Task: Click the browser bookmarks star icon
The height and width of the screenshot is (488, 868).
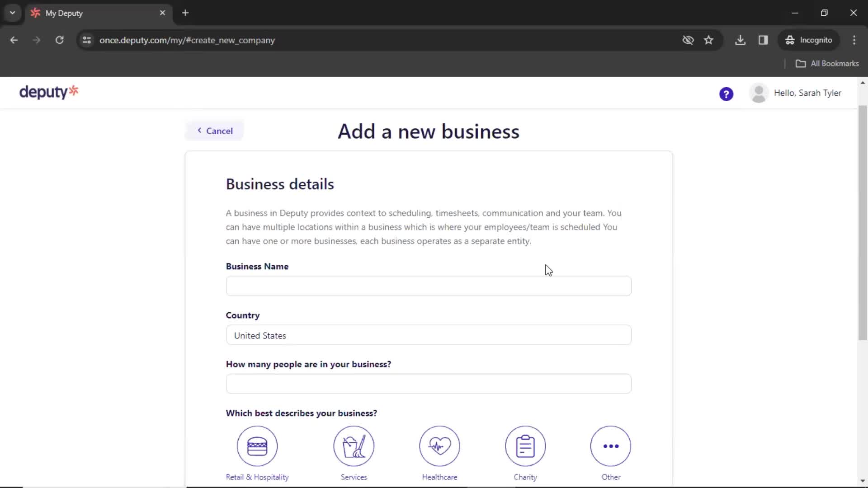Action: coord(709,40)
